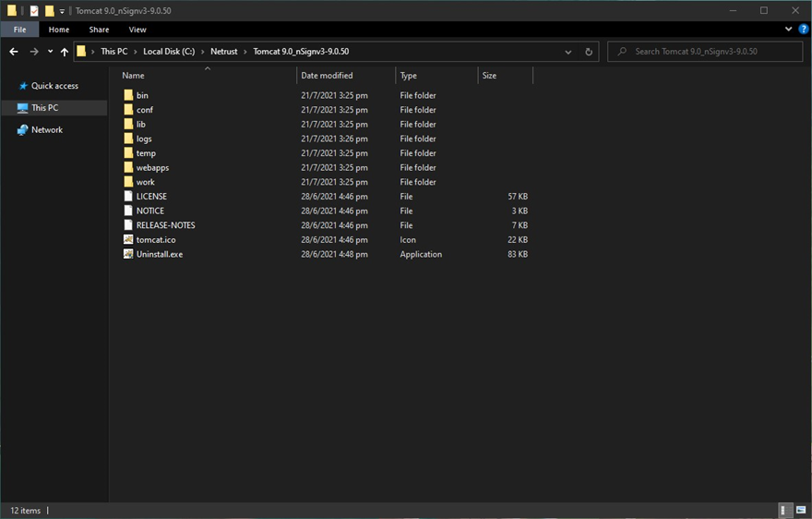Click the temp folder icon
The width and height of the screenshot is (812, 519).
128,153
